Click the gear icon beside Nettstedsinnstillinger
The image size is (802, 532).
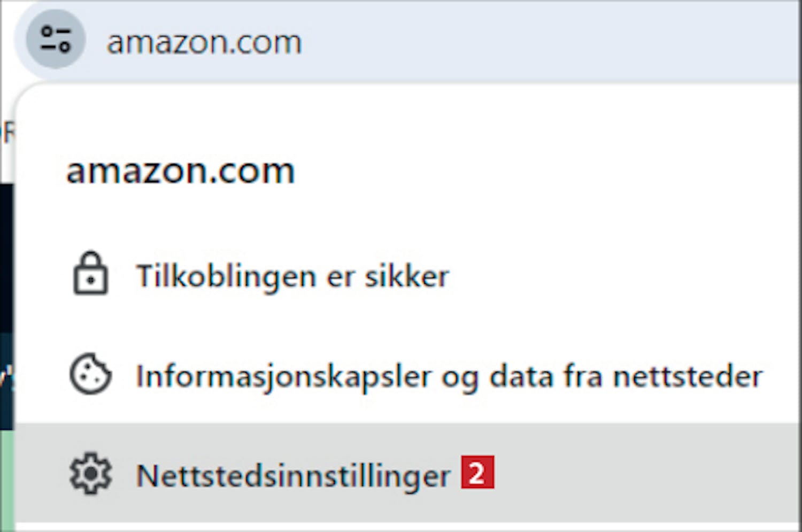tap(90, 473)
